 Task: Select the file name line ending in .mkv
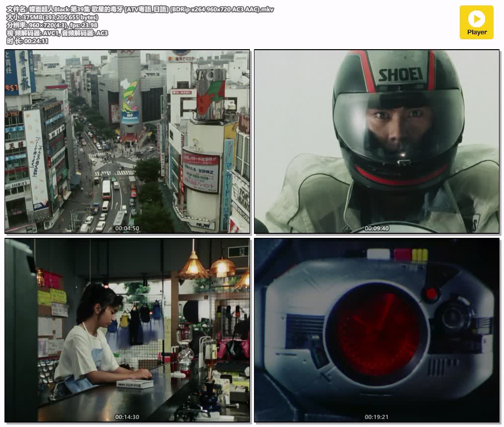click(x=140, y=9)
